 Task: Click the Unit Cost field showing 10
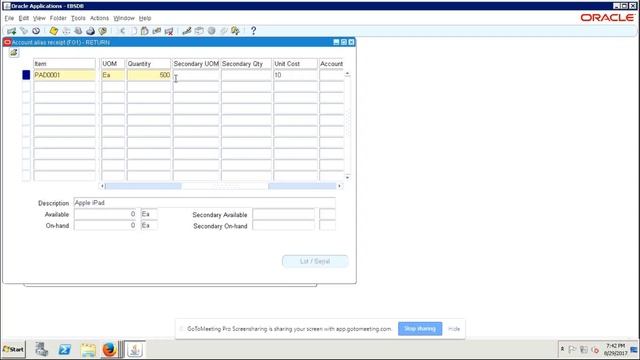pyautogui.click(x=296, y=75)
